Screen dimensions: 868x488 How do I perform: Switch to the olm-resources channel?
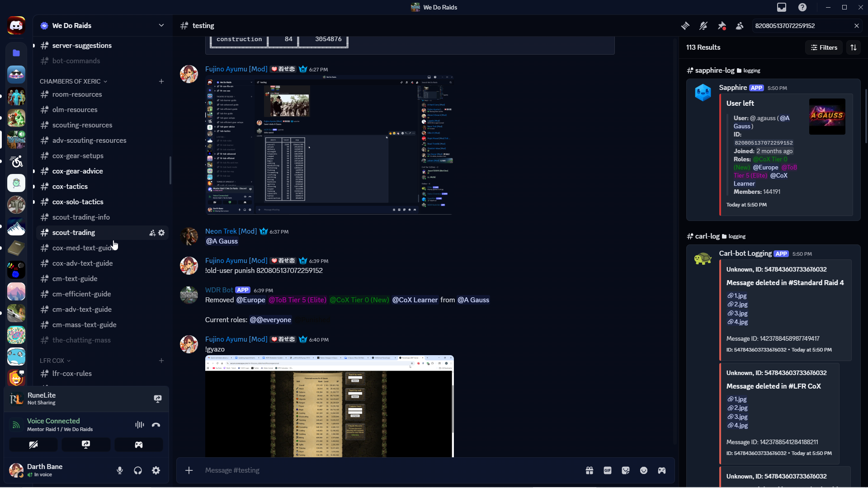tap(75, 110)
